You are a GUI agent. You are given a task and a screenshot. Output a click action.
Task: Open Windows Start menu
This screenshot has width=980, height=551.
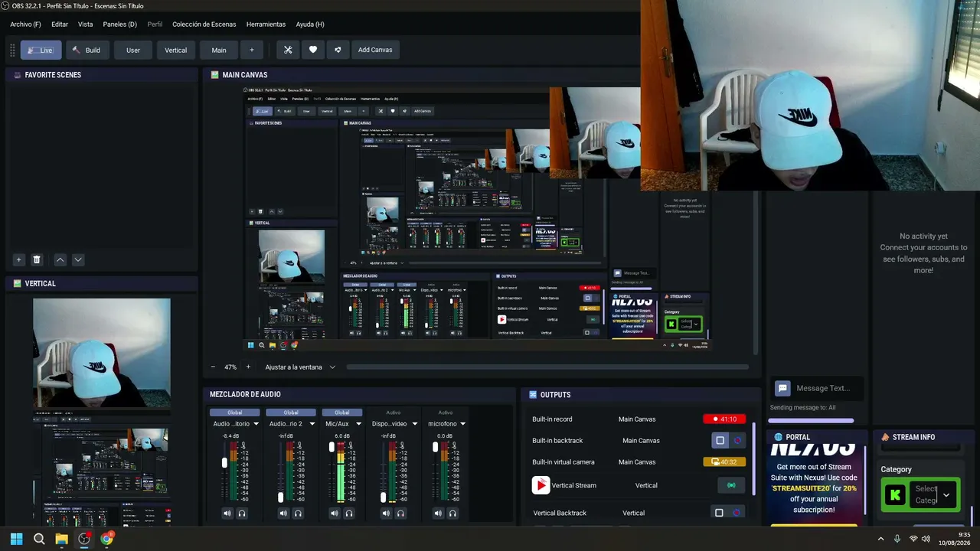(16, 539)
